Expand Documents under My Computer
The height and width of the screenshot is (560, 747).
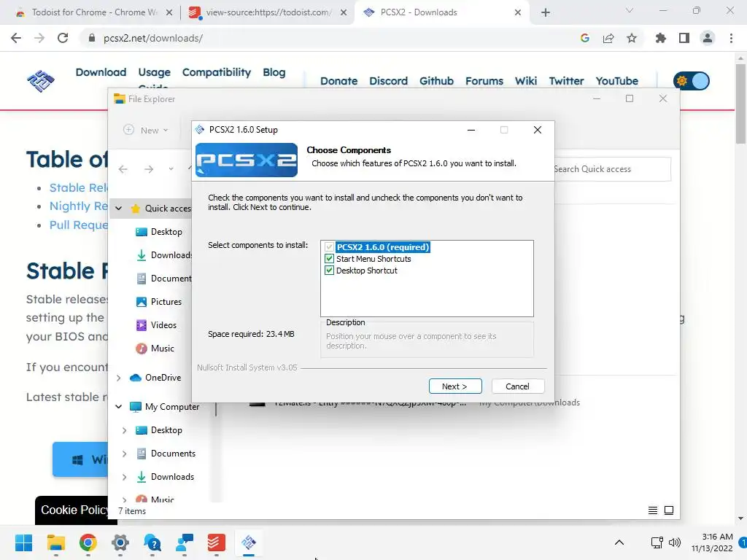point(124,454)
